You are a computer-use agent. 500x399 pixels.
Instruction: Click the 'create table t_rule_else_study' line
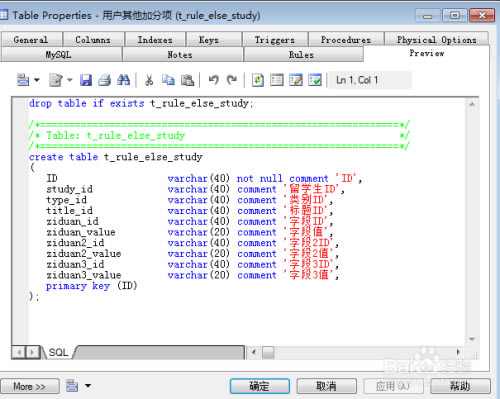click(116, 157)
